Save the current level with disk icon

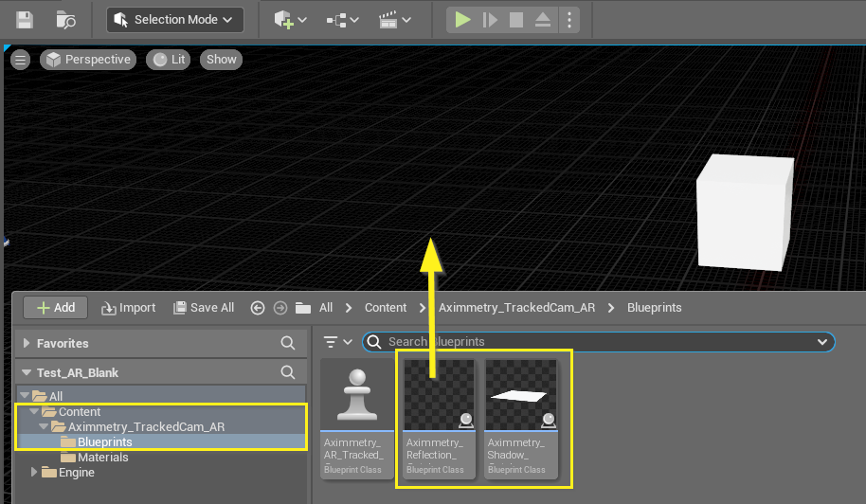[x=25, y=20]
